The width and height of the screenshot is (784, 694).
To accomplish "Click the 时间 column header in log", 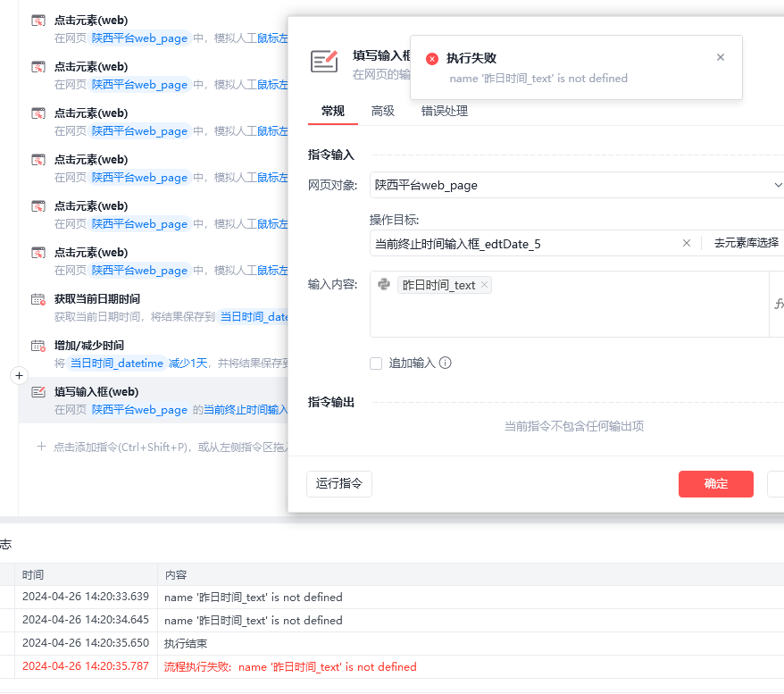I will 33,575.
